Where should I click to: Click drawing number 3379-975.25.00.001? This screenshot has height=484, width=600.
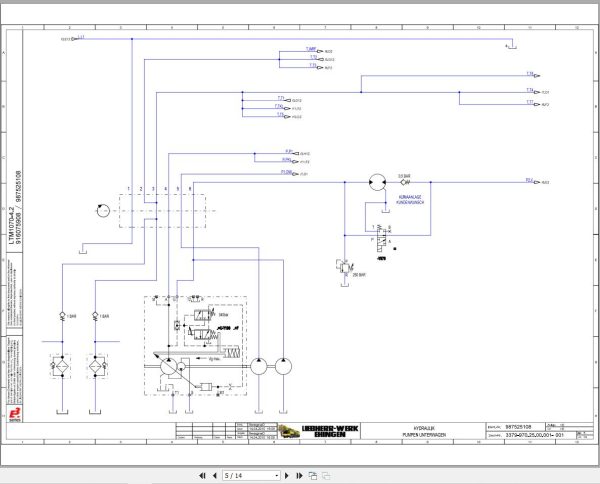coord(534,435)
